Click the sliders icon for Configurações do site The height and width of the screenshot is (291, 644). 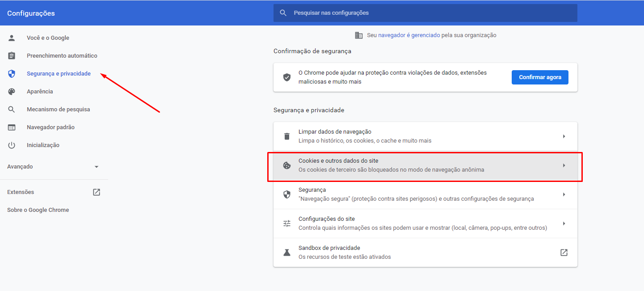coord(287,224)
